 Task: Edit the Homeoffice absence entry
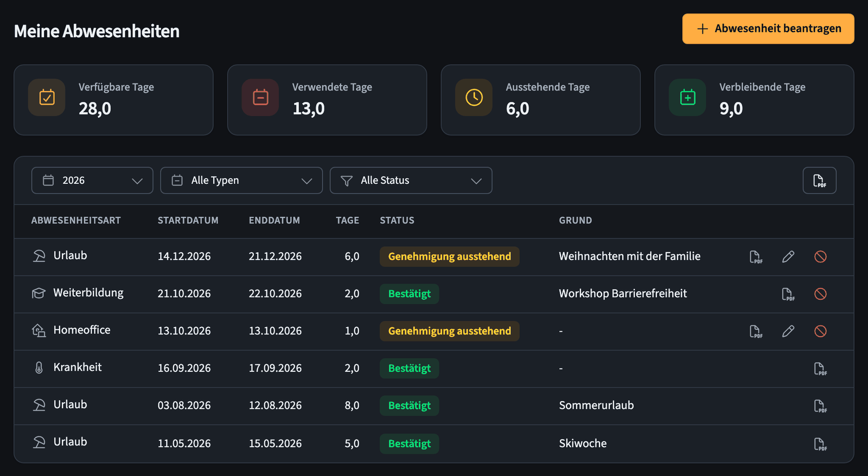[x=788, y=331]
